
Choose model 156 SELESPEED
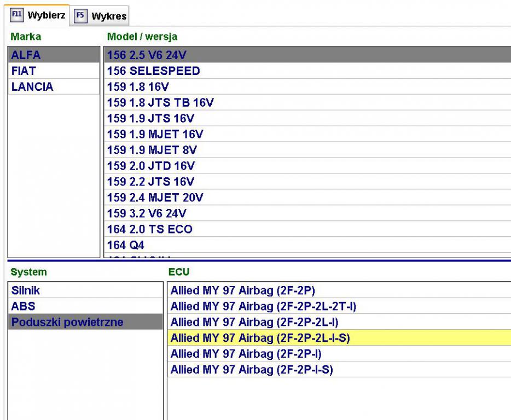click(x=307, y=71)
